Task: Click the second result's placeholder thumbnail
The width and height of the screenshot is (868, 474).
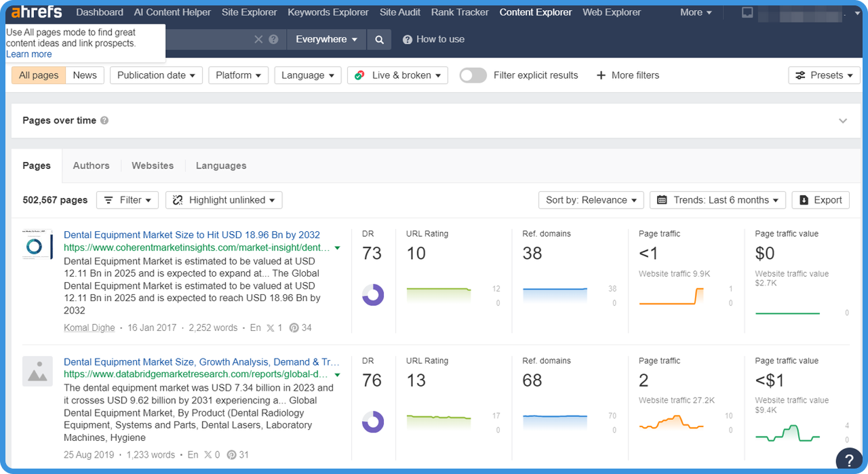Action: click(37, 372)
